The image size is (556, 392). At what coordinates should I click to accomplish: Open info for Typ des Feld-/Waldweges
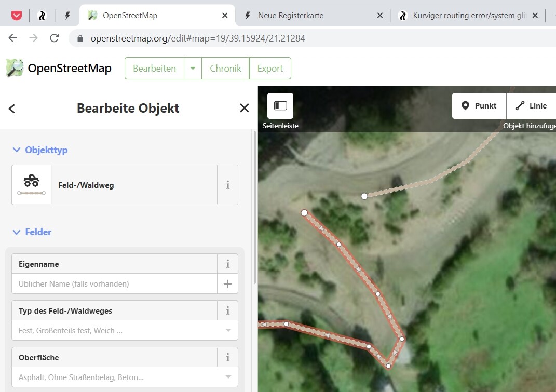(227, 311)
